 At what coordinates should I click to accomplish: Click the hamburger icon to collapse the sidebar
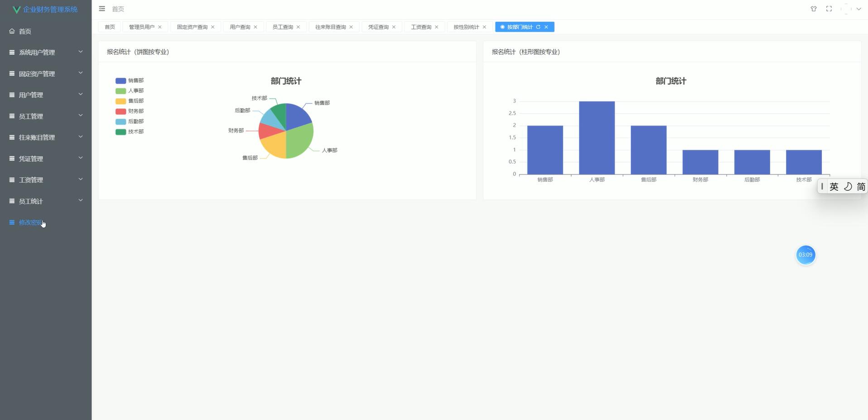tap(102, 9)
